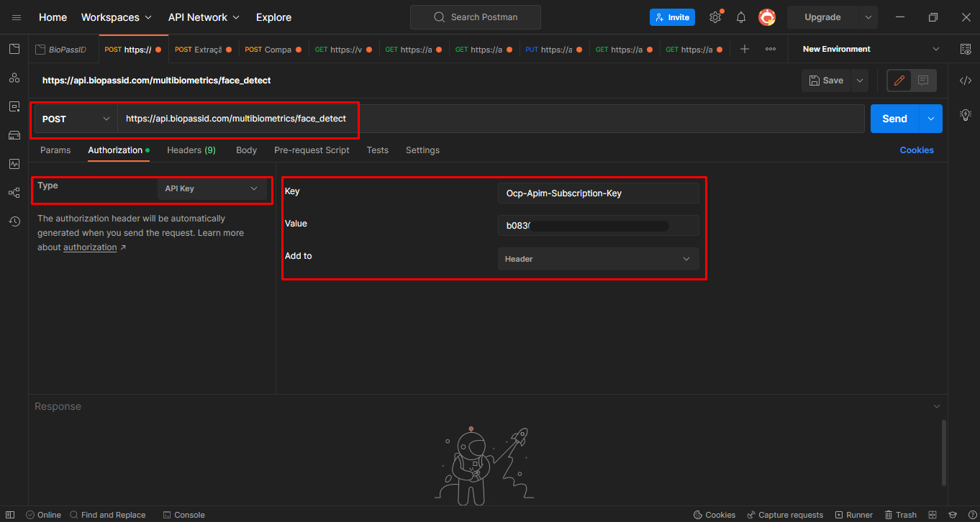Open the BioPassID collection tab
The width and height of the screenshot is (980, 522).
point(63,50)
